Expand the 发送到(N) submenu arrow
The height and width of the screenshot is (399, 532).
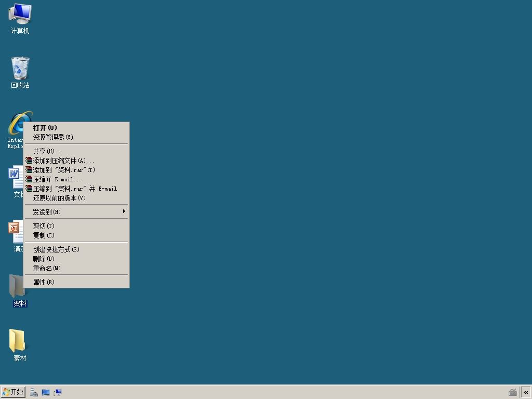point(124,211)
